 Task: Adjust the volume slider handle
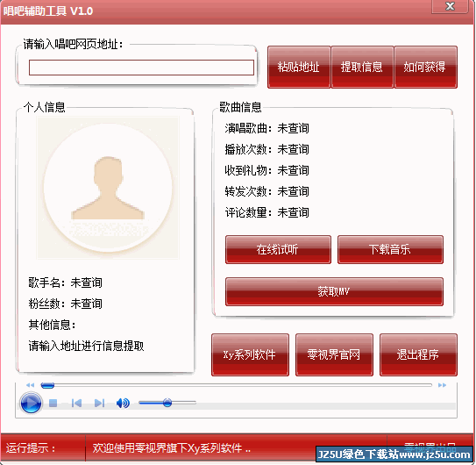point(167,403)
